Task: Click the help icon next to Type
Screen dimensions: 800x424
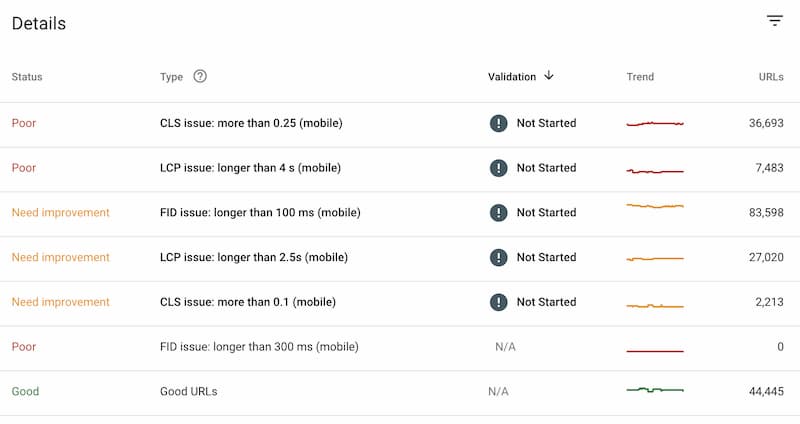Action: click(x=200, y=76)
